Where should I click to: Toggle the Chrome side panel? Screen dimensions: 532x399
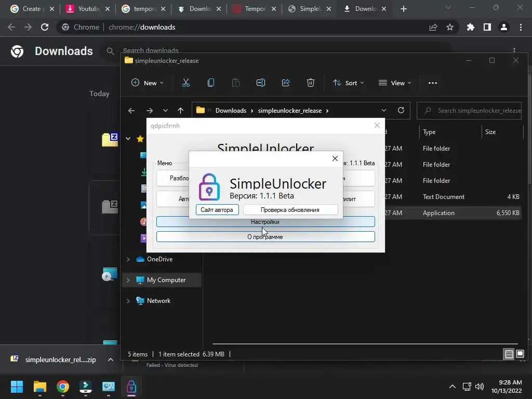point(487,27)
